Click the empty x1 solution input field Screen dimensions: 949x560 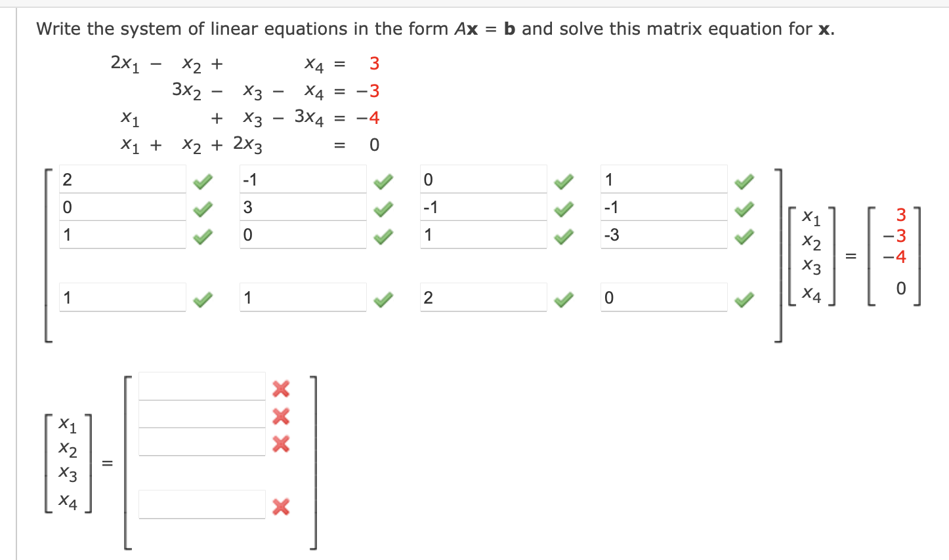[x=202, y=386]
